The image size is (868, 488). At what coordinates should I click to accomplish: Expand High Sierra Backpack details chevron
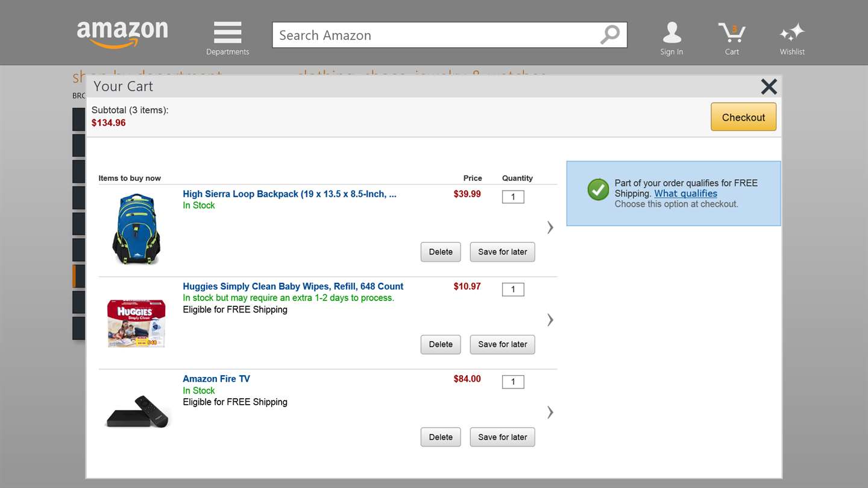550,227
